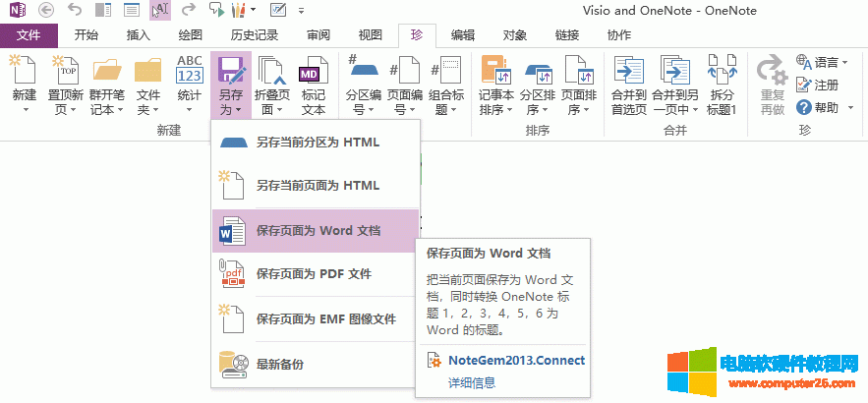
Task: Open 分区编号 section numbering dropdown
Action: [364, 86]
